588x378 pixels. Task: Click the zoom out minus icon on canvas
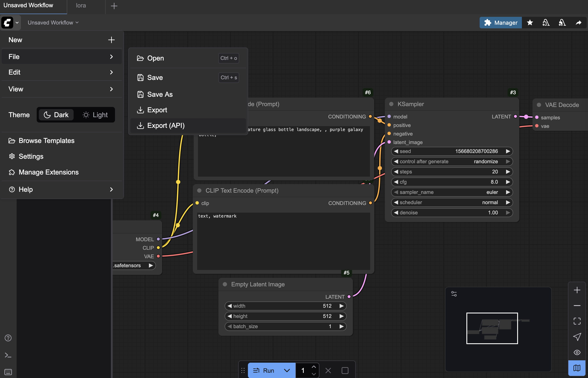point(577,306)
